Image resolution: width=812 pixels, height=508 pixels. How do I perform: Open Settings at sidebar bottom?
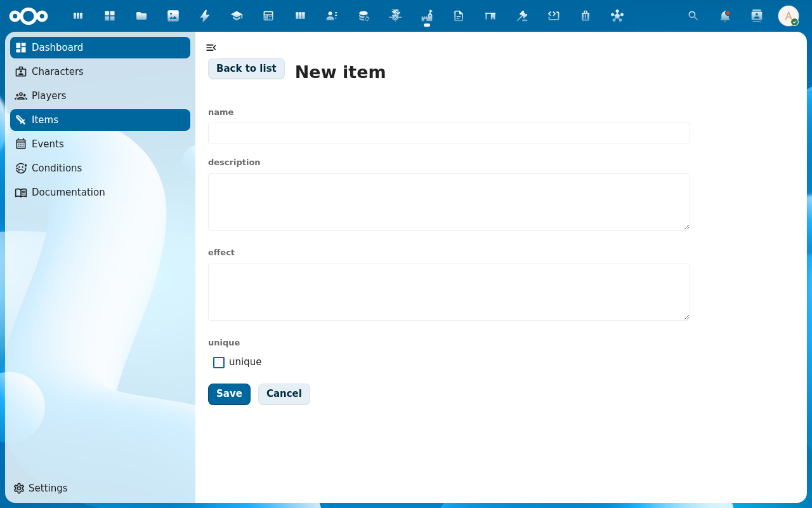click(100, 488)
